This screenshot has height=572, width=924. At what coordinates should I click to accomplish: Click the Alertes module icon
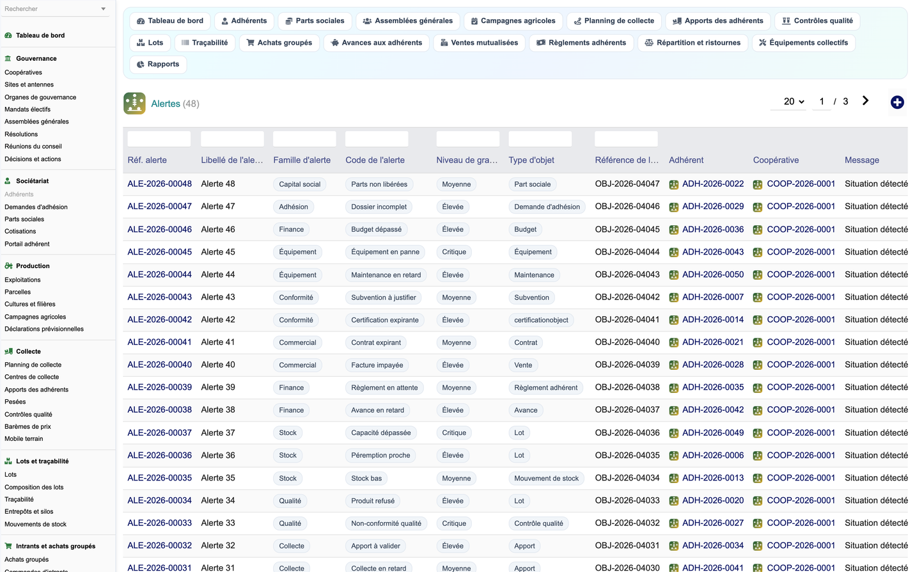(x=134, y=103)
